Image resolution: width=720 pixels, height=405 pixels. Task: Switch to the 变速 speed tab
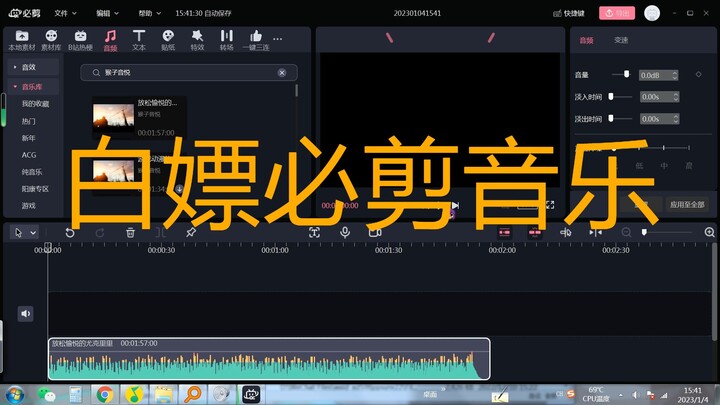pos(621,40)
